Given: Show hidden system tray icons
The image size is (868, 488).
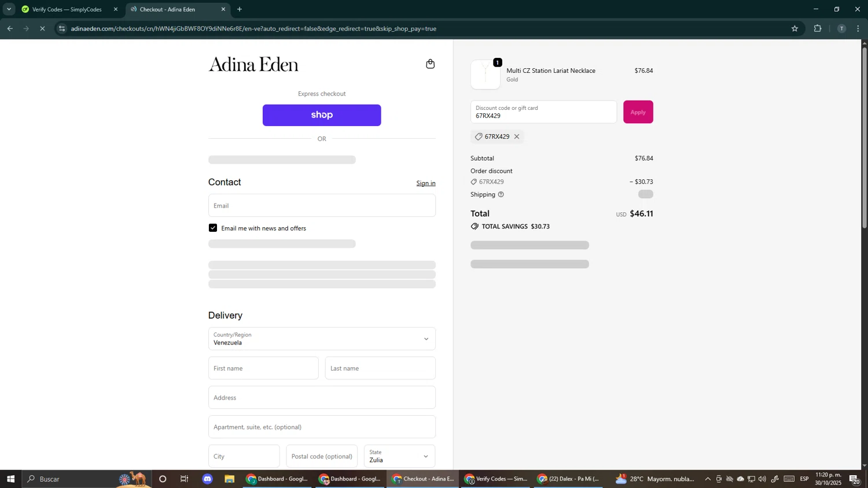Looking at the screenshot, I should pyautogui.click(x=708, y=479).
